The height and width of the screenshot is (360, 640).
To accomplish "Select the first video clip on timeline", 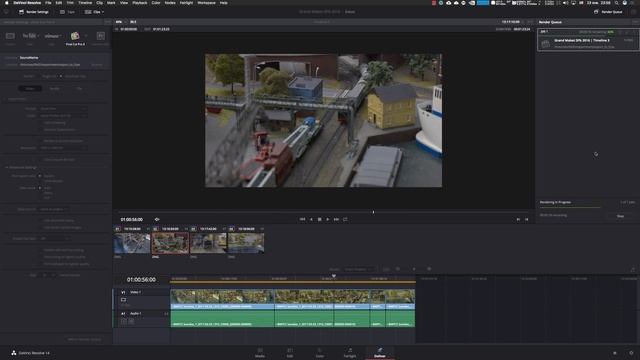I will (222, 299).
